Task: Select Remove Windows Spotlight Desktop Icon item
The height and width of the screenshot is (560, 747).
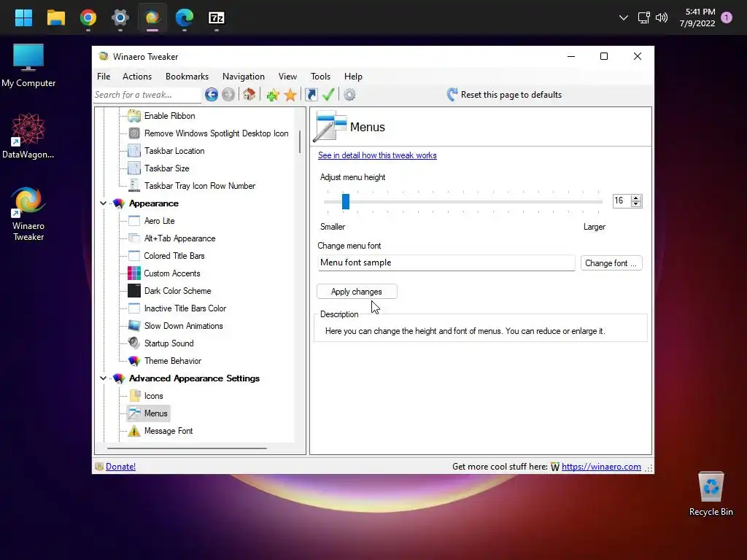Action: (x=216, y=133)
